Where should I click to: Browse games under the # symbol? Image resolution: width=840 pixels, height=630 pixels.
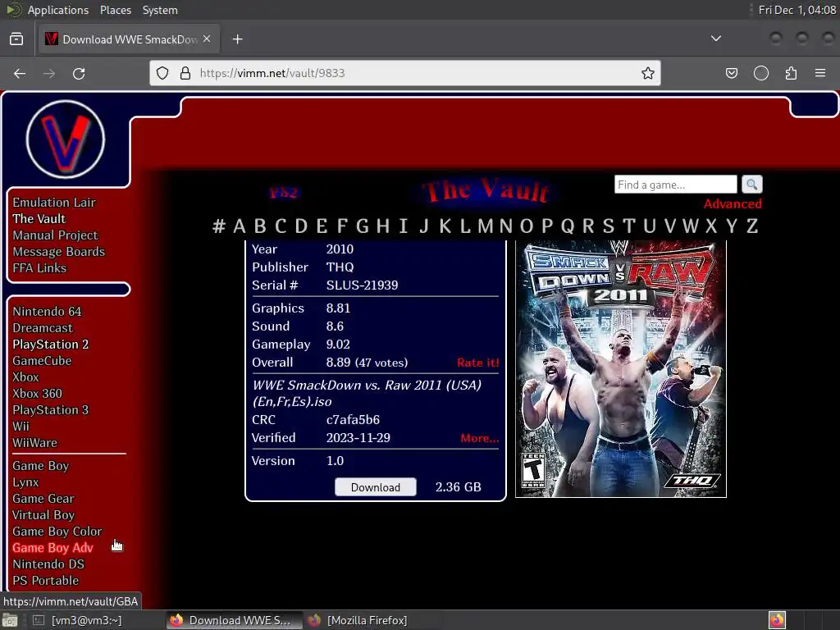(218, 226)
